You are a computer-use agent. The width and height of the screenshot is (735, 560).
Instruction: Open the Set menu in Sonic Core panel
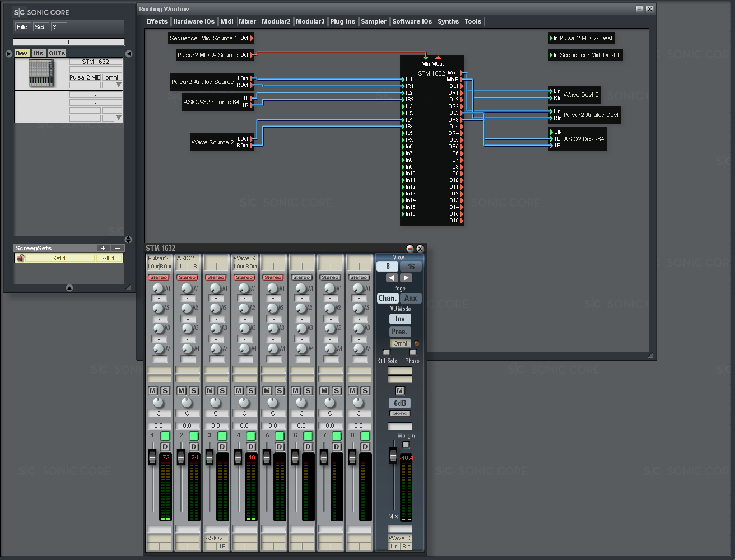pyautogui.click(x=40, y=27)
